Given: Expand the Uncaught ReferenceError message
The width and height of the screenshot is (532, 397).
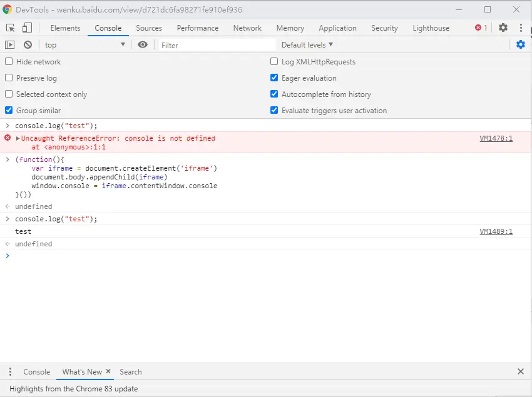Looking at the screenshot, I should tap(18, 138).
